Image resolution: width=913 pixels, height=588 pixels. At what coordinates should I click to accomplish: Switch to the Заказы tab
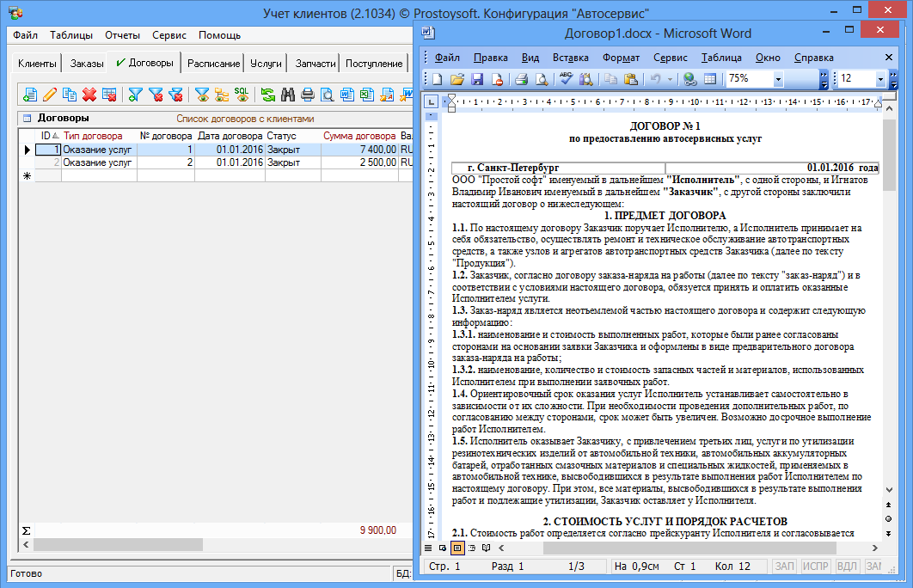click(87, 64)
